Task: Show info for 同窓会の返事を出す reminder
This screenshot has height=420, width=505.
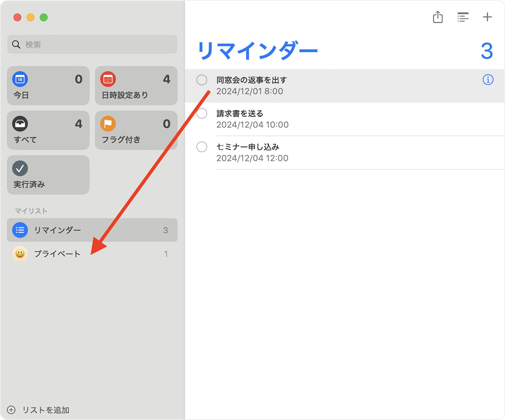Action: point(488,79)
